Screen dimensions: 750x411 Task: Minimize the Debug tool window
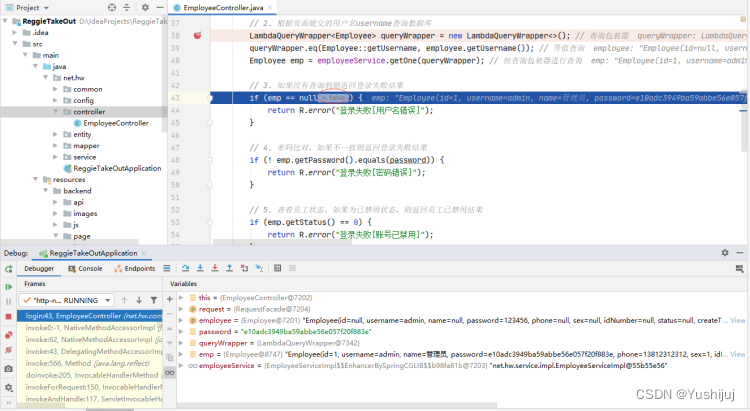tap(740, 252)
